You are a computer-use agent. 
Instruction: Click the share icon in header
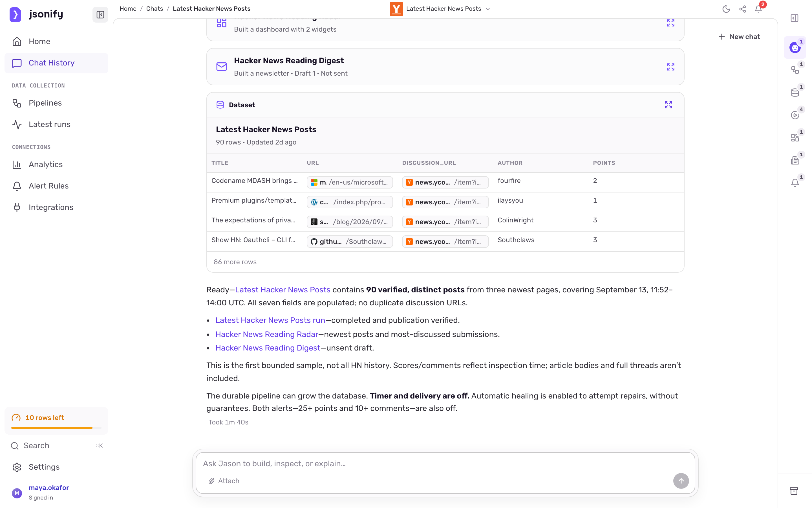point(743,9)
